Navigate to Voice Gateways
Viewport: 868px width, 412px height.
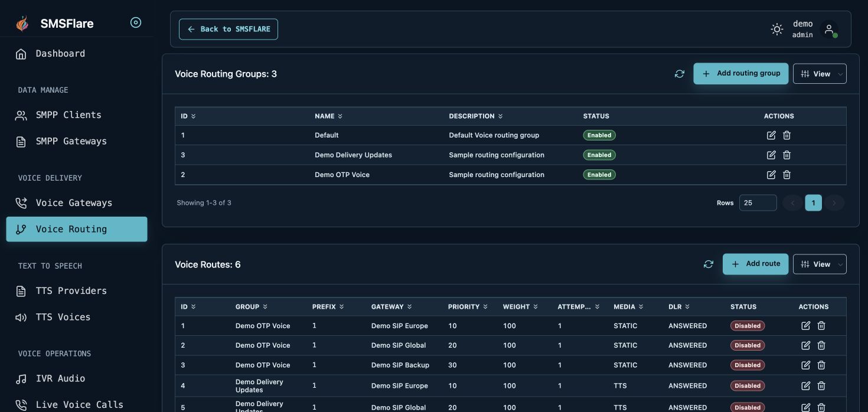[x=77, y=203]
